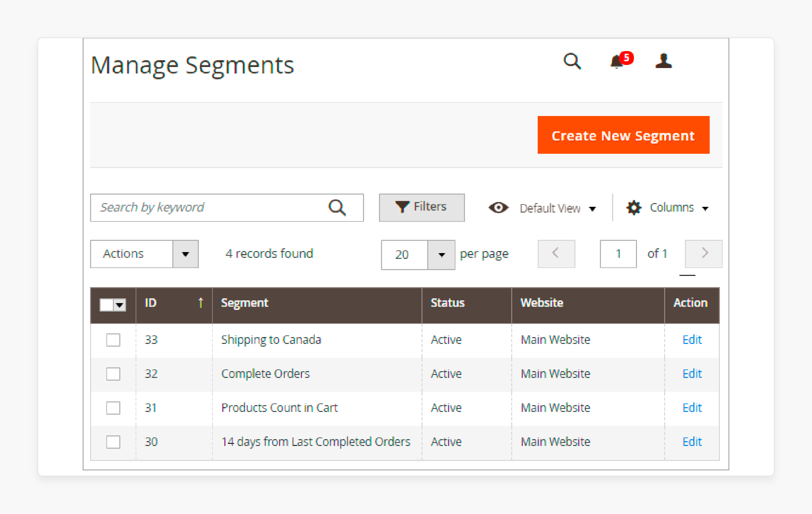
Task: Open the admin user account icon
Action: click(663, 61)
